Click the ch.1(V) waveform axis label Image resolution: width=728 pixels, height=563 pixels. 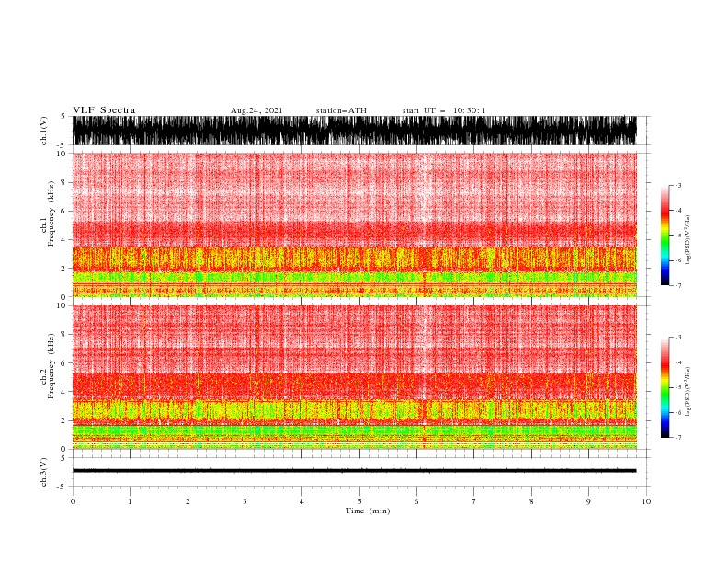point(44,131)
